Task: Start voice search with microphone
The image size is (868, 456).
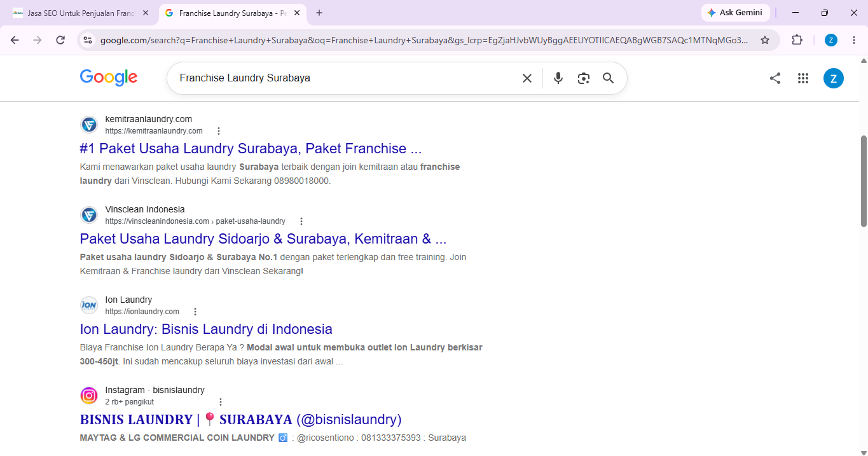Action: click(558, 78)
